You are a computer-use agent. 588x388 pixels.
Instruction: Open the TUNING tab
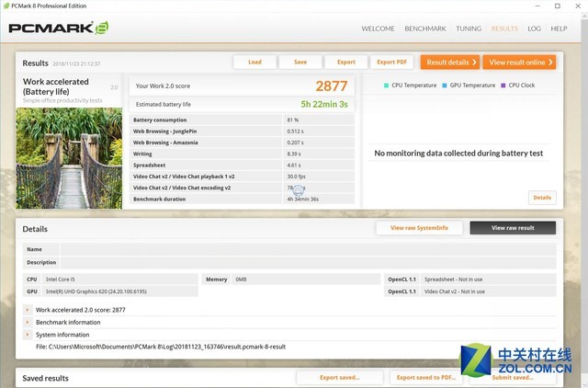point(469,29)
